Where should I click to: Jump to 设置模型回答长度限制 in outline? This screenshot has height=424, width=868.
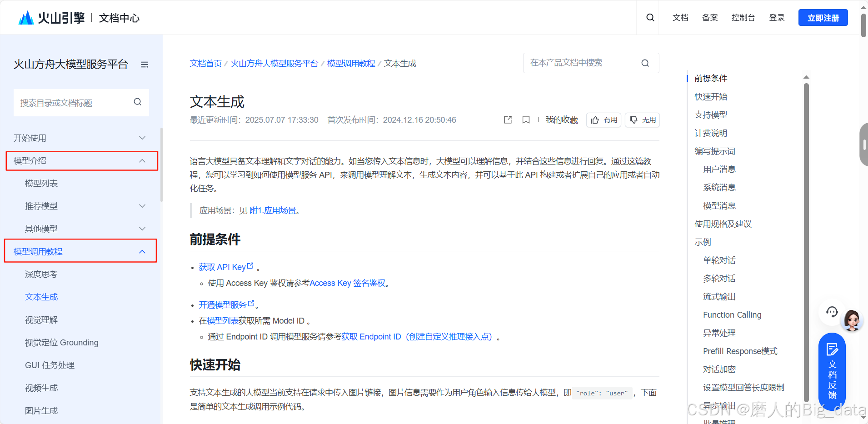[x=744, y=387]
